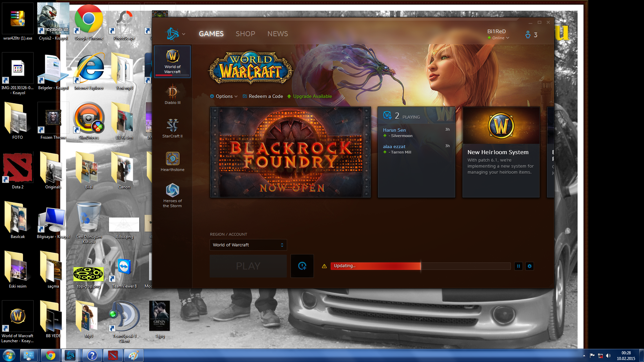Open the Yeni mp3 folder
The width and height of the screenshot is (644, 362).
point(124,72)
